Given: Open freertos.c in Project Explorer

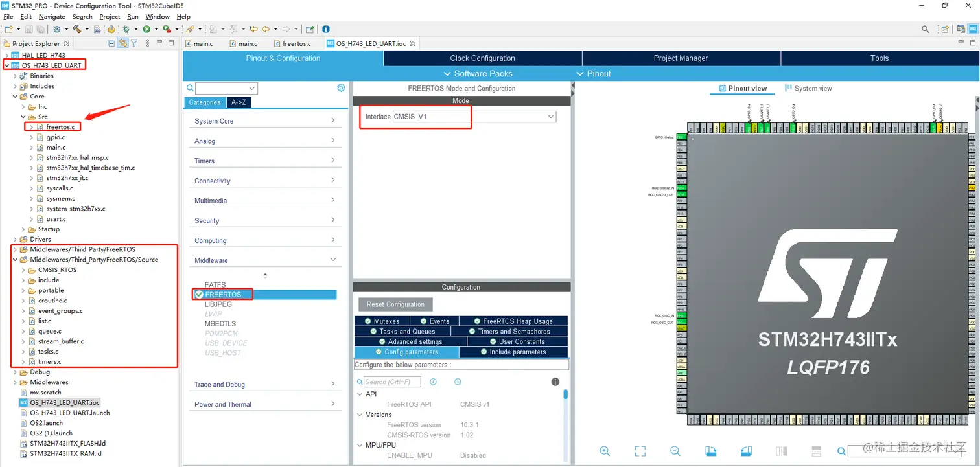Looking at the screenshot, I should coord(59,127).
